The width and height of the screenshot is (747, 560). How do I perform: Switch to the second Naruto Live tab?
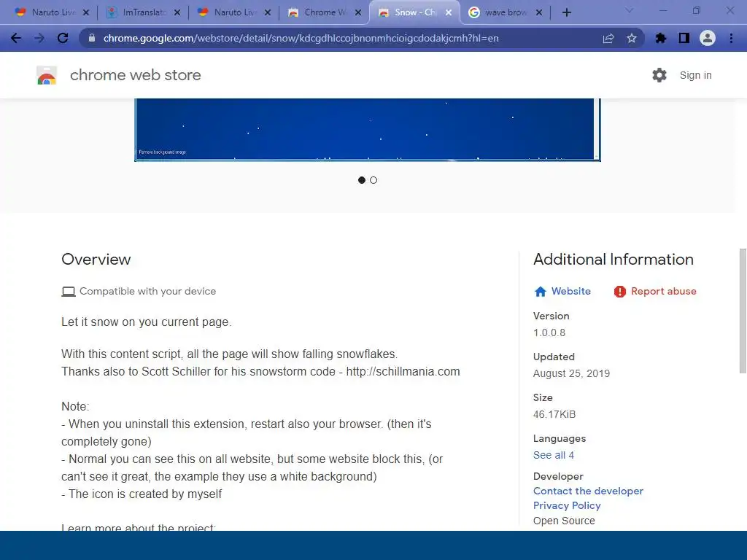pos(233,12)
